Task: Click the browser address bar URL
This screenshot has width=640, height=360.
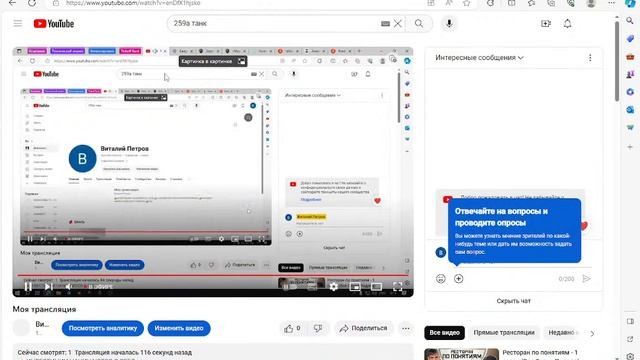Action: tap(133, 3)
